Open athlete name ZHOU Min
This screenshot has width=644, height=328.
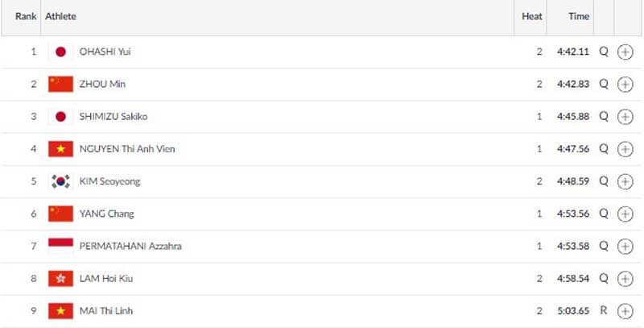(101, 84)
